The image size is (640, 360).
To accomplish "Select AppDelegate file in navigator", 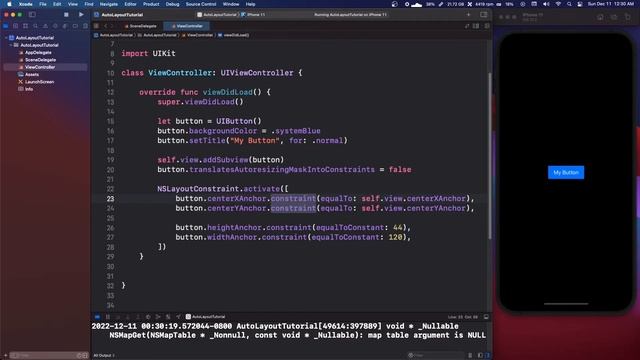I will tap(38, 52).
